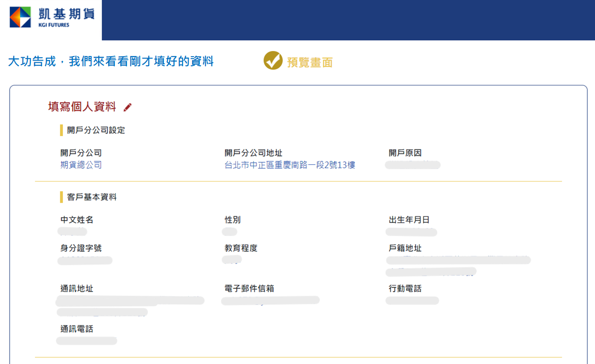The image size is (595, 364).
Task: Click the 出生年月日 field value
Action: click(411, 232)
